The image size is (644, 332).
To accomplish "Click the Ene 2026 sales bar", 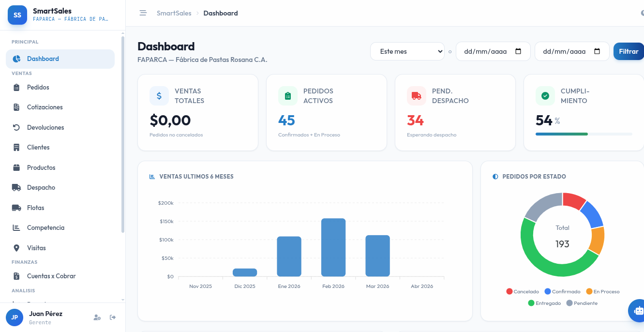I will [289, 257].
